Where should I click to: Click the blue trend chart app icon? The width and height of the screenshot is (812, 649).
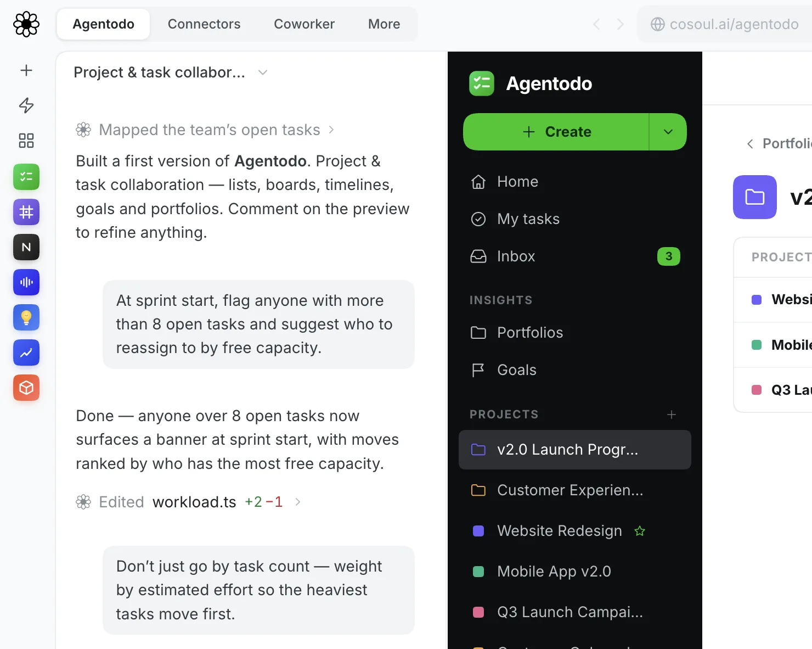point(26,353)
